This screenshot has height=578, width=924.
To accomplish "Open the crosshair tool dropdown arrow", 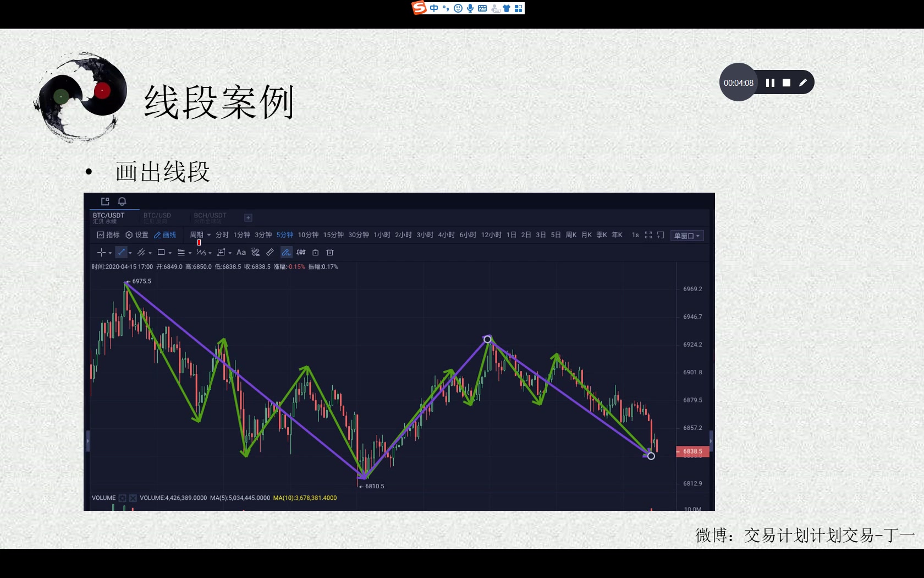I will point(110,253).
